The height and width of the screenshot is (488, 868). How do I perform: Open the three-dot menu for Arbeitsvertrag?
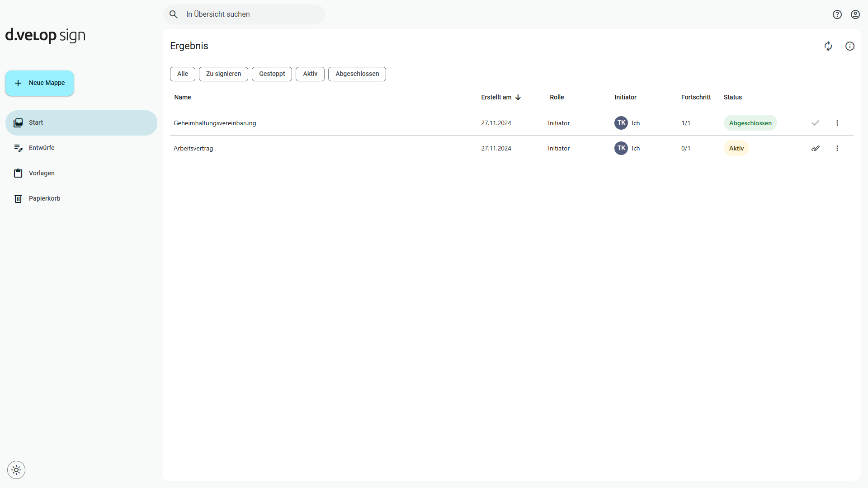tap(837, 148)
